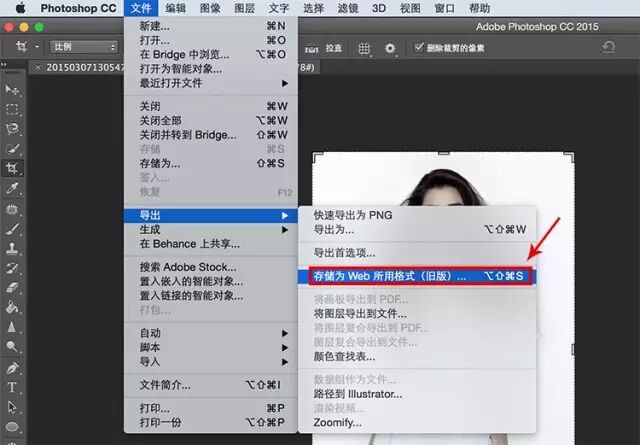
Task: Expand the Export (导出) submenu
Action: point(284,216)
